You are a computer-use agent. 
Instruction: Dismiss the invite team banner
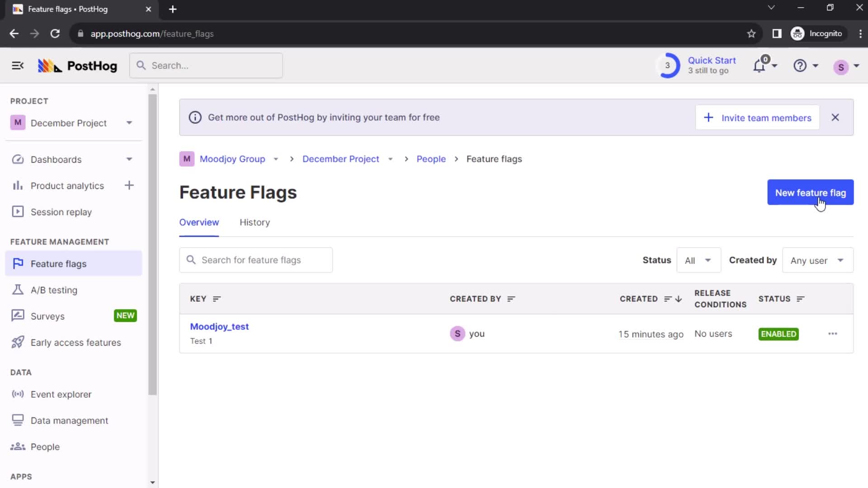tap(835, 117)
